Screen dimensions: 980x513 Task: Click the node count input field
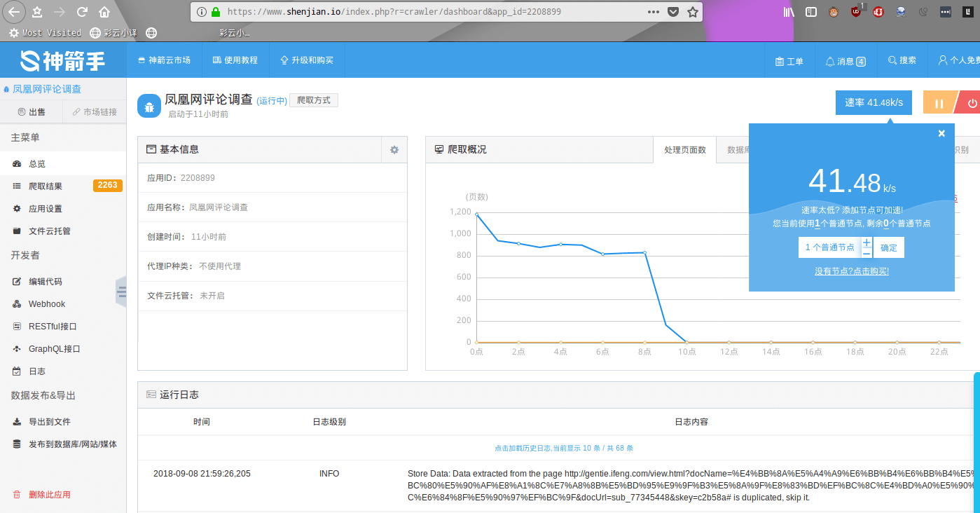829,247
